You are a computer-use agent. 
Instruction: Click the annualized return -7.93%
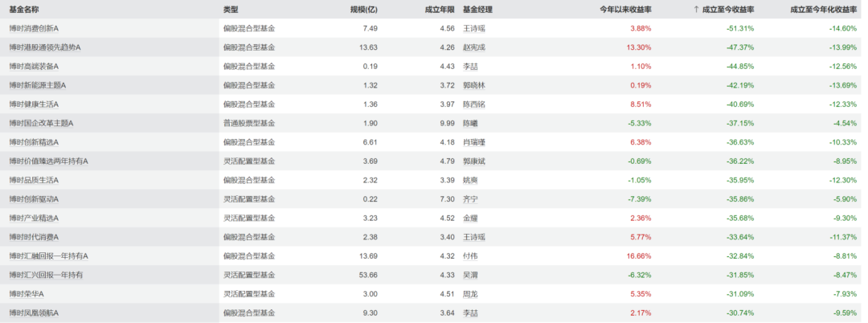click(x=845, y=294)
